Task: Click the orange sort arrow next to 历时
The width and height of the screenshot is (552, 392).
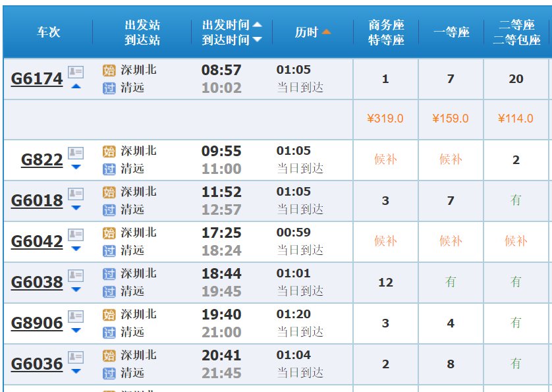Action: 326,32
